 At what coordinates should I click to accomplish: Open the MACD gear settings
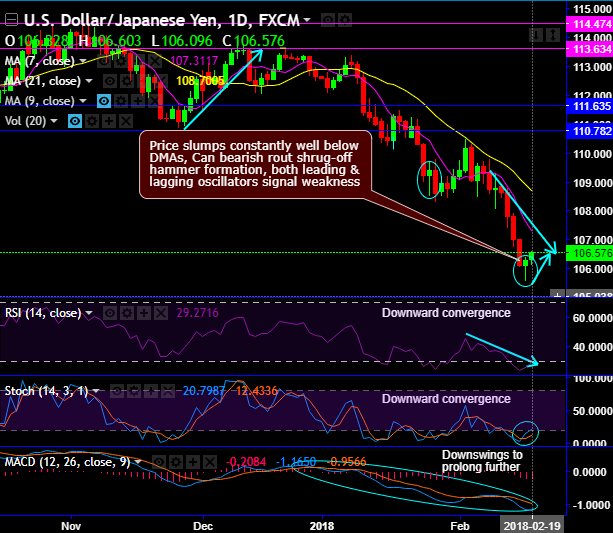tap(176, 462)
